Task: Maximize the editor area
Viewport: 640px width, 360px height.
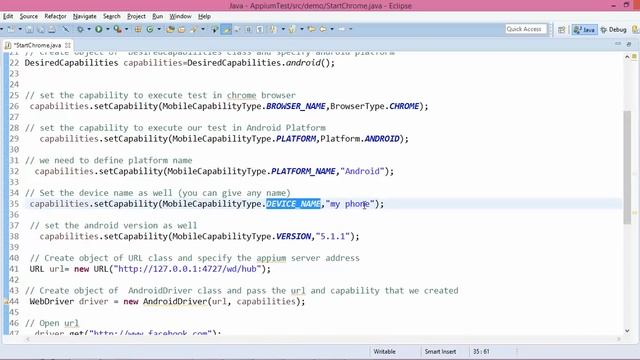Action: (629, 44)
